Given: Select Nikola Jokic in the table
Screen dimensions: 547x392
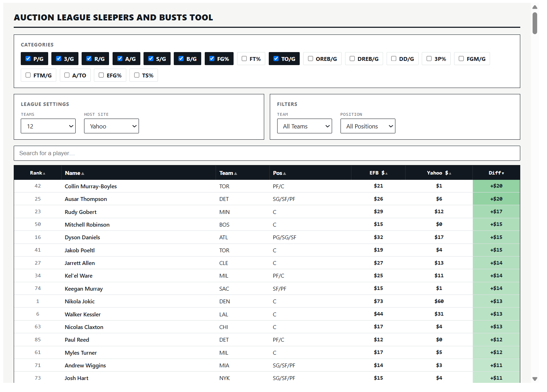Looking at the screenshot, I should (79, 302).
